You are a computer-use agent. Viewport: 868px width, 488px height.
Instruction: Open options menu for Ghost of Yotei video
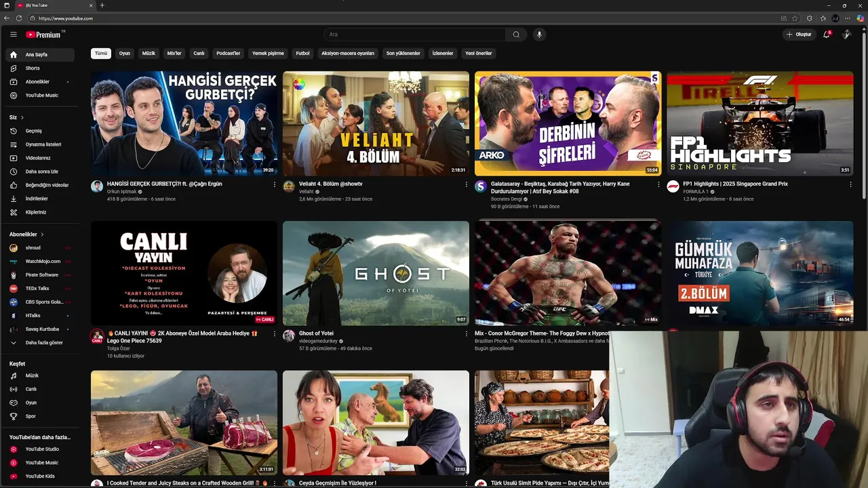tap(466, 334)
